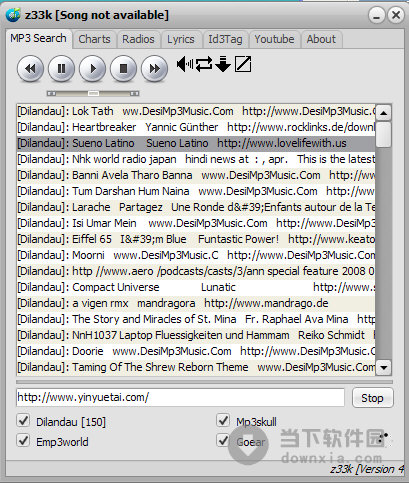Click the results list scroll down arrow
Screen dimensions: 409x483
pos(384,368)
